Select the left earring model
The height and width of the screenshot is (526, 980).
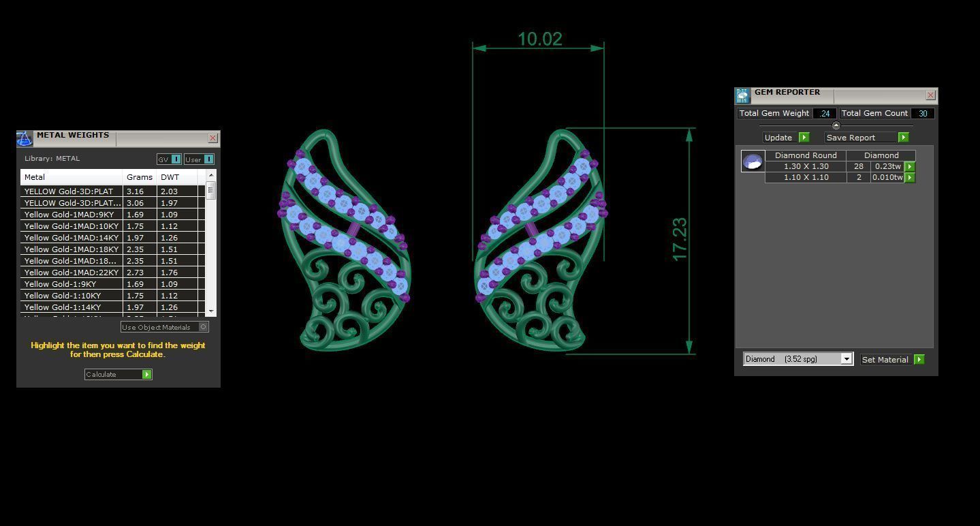(345, 240)
